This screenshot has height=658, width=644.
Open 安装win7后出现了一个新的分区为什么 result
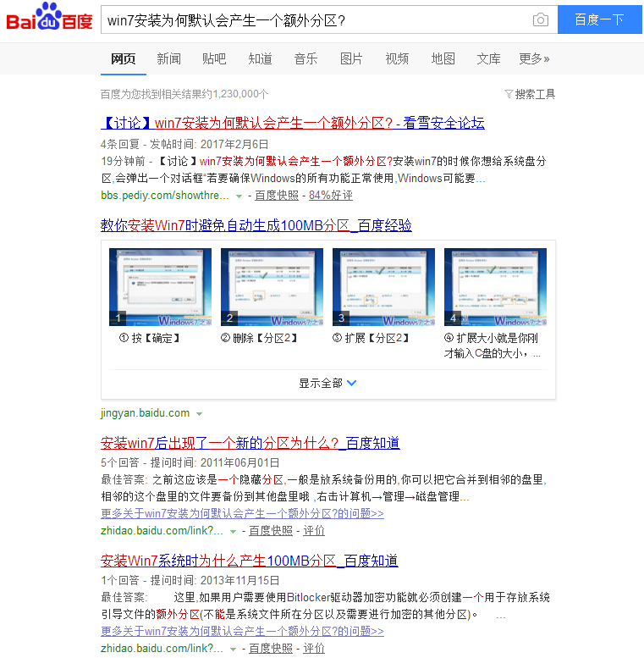tap(250, 443)
